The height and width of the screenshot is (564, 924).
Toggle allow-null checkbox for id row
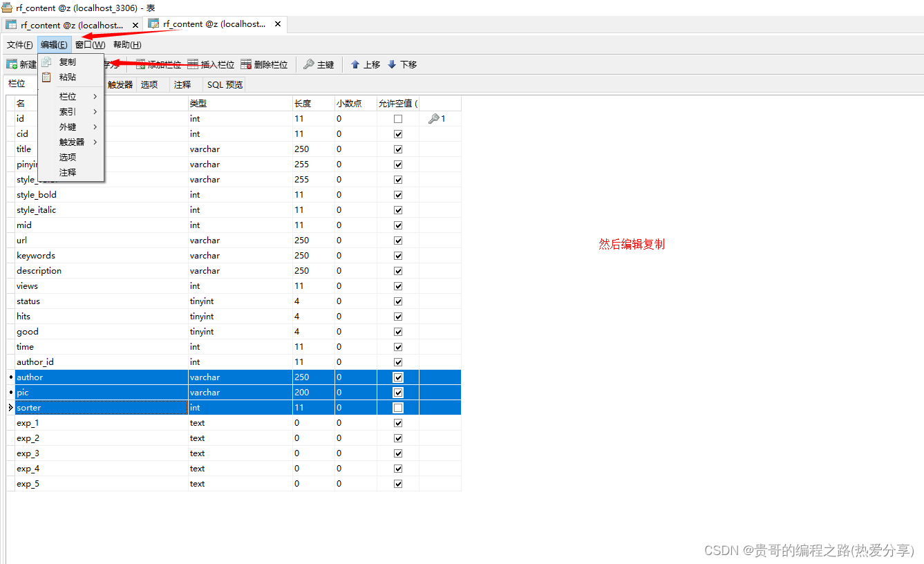click(398, 119)
